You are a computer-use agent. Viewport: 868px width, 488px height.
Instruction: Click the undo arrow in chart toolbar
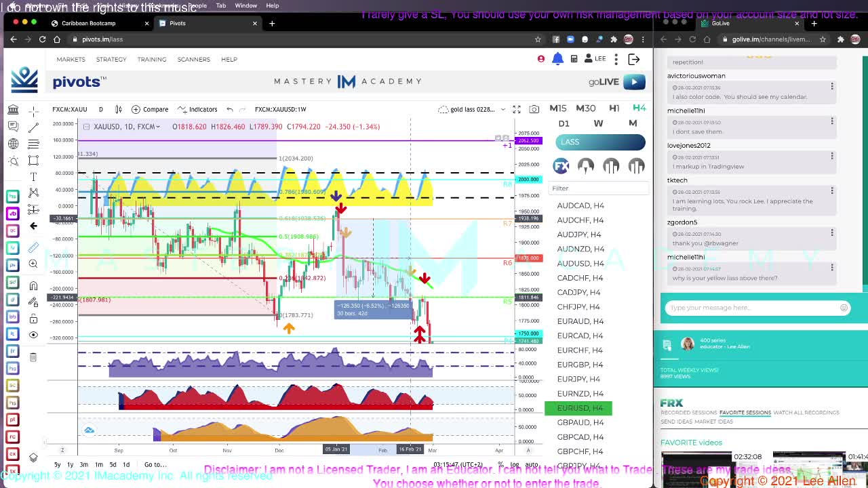tap(230, 109)
